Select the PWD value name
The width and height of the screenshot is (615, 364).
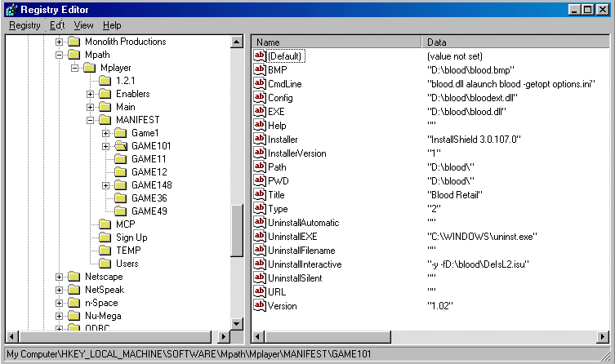tap(279, 181)
